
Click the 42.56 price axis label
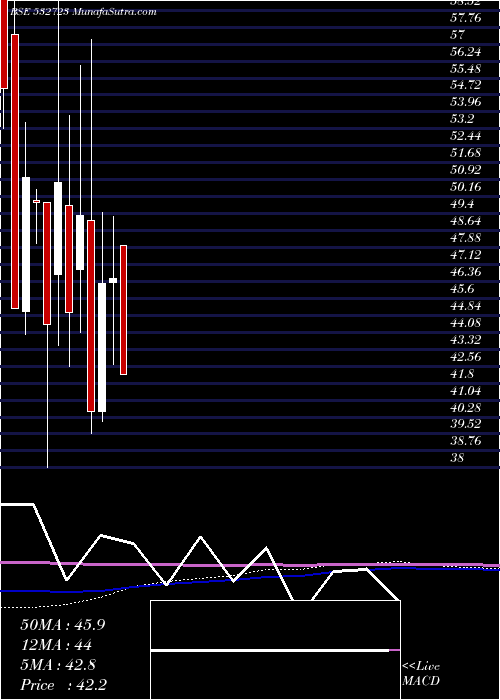pyautogui.click(x=467, y=357)
